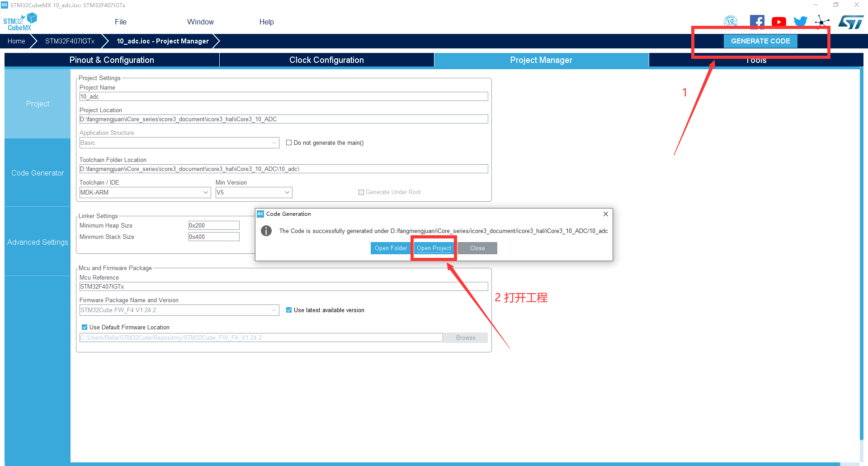Switch to the Clock Configuration tab
868x466 pixels.
[326, 60]
